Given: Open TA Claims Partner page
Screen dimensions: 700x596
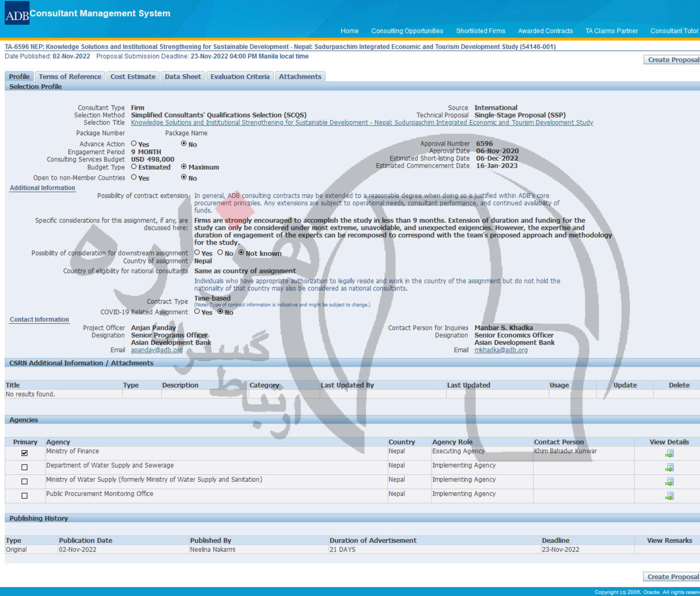Looking at the screenshot, I should [612, 31].
